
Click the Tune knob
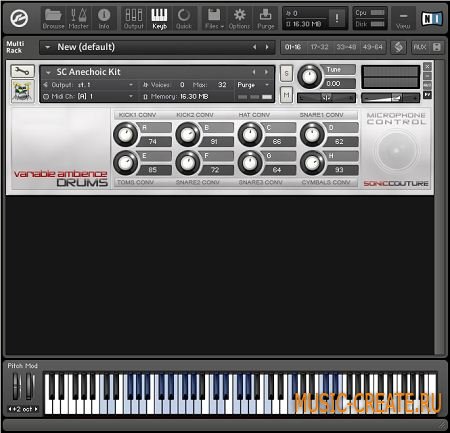tap(309, 76)
